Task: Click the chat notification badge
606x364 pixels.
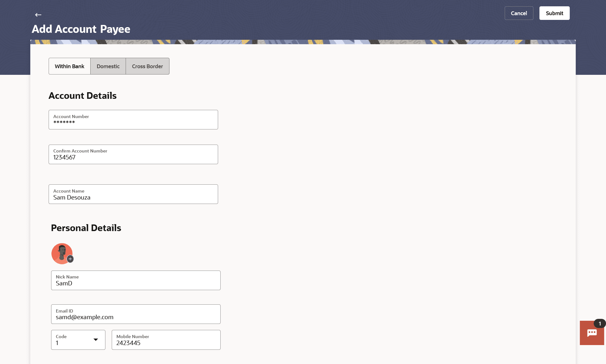Action: coord(600,324)
